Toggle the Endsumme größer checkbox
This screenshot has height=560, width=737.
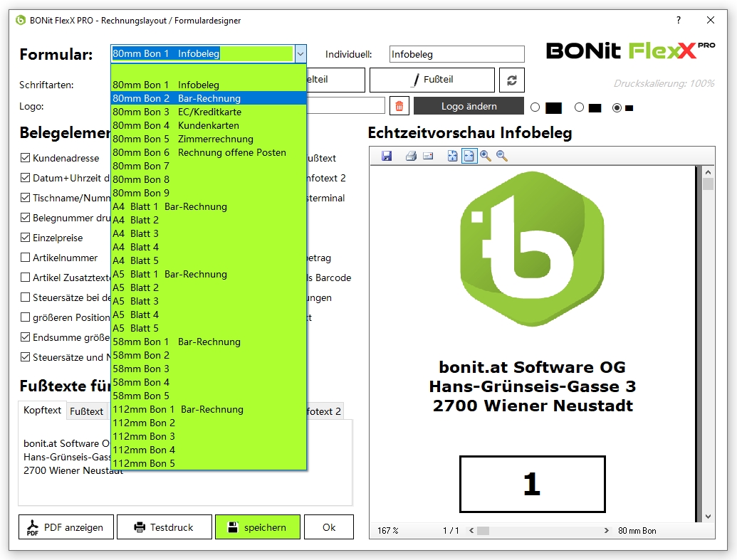(26, 337)
